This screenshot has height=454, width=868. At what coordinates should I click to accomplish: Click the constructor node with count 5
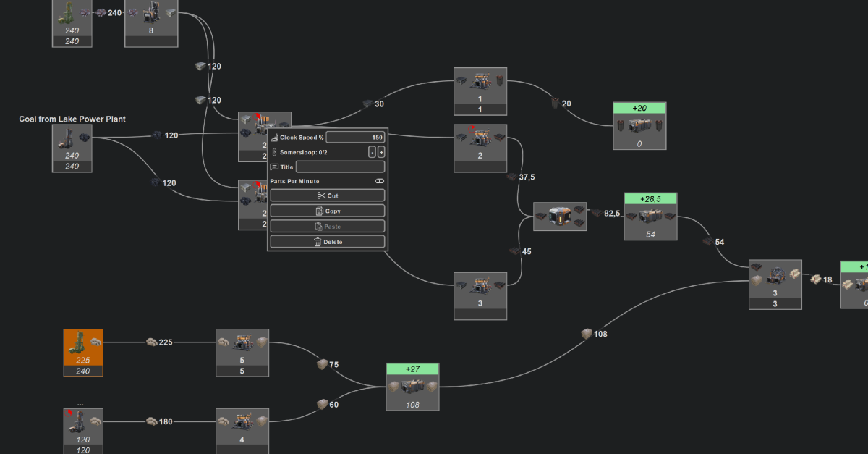pyautogui.click(x=242, y=353)
